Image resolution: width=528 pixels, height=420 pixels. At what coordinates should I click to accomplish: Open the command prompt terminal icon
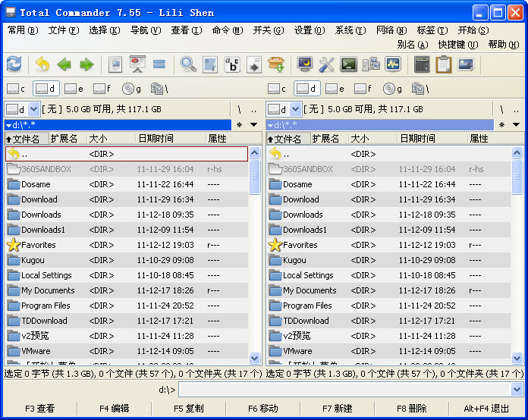point(349,64)
